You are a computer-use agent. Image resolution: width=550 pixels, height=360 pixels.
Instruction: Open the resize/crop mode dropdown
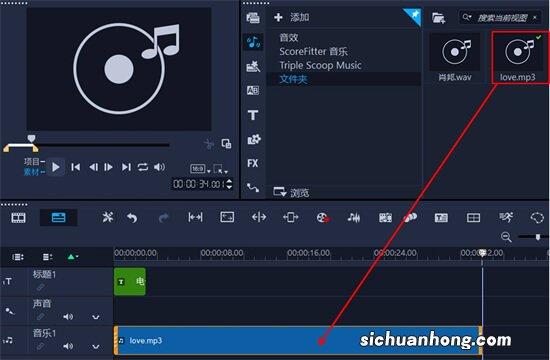point(221,169)
